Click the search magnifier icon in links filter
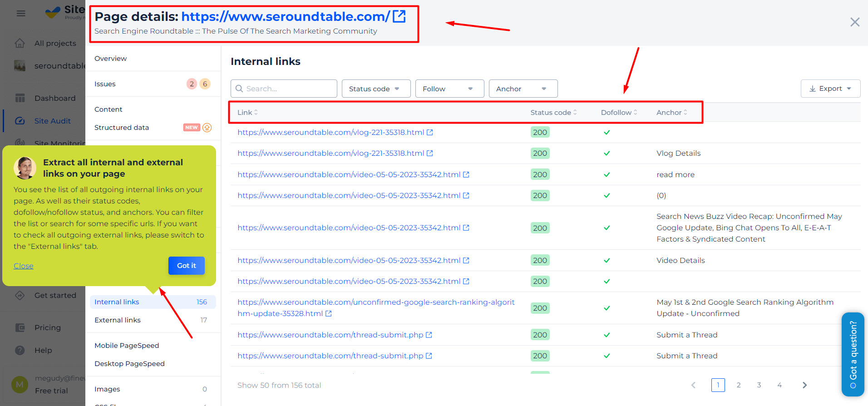 click(239, 89)
